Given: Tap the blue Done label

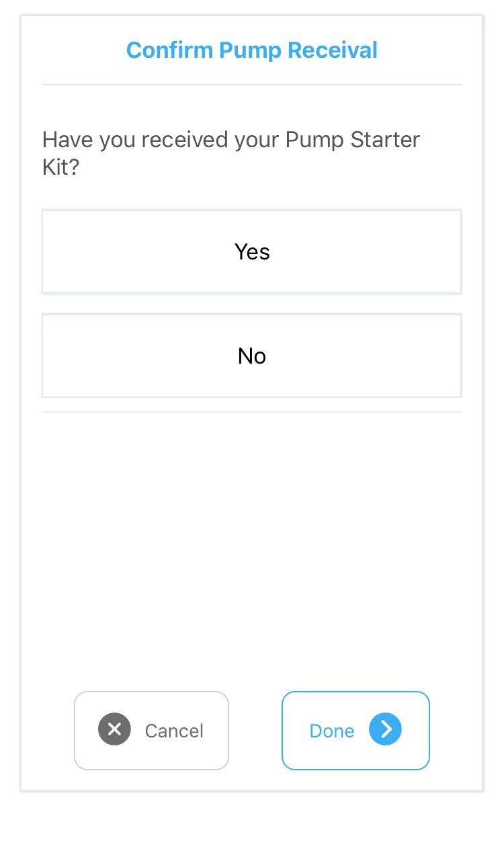Looking at the screenshot, I should (x=331, y=731).
